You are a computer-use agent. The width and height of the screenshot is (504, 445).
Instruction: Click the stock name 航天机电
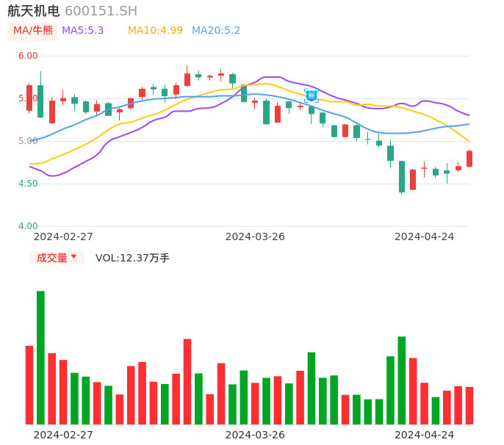34,11
